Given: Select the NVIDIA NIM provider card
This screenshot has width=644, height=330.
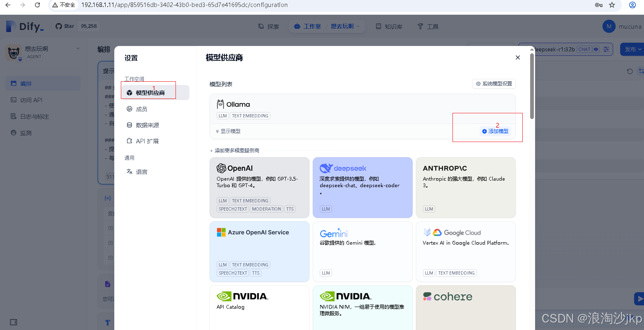Looking at the screenshot, I should (x=362, y=308).
